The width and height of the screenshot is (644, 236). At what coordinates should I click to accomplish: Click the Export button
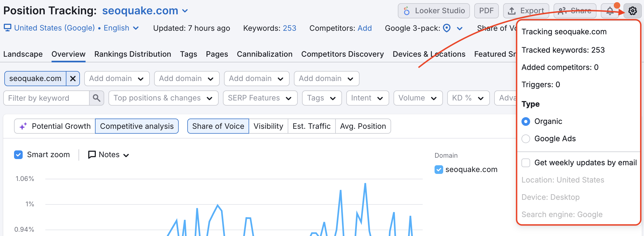[x=526, y=11]
